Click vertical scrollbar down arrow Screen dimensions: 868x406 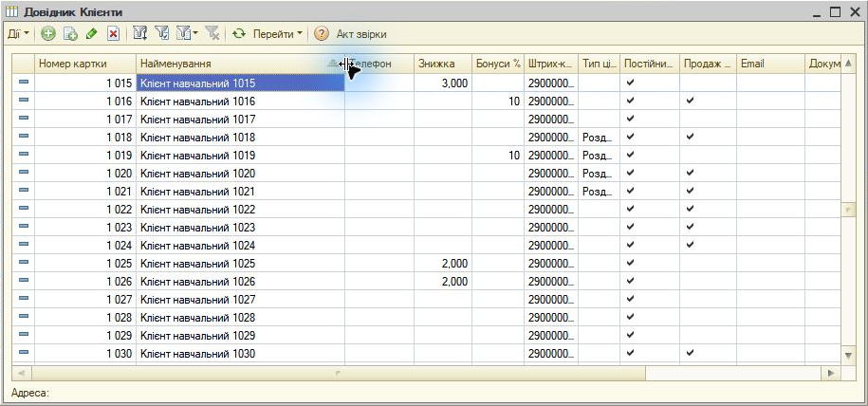[x=848, y=355]
